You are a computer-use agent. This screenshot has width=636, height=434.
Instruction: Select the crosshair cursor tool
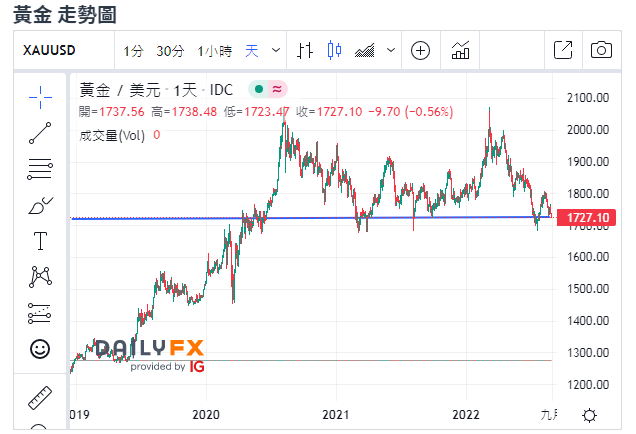coord(40,96)
